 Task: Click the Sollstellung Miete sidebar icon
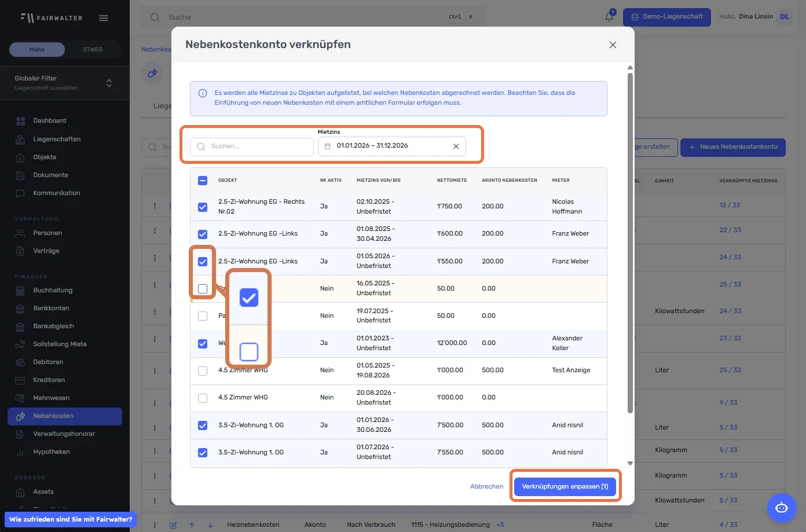(x=20, y=344)
